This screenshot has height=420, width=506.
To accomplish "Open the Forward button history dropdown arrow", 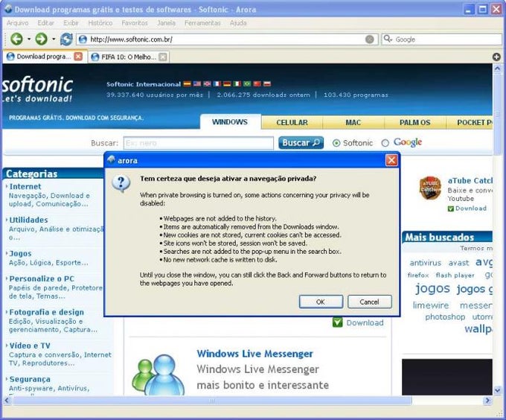I will click(54, 39).
